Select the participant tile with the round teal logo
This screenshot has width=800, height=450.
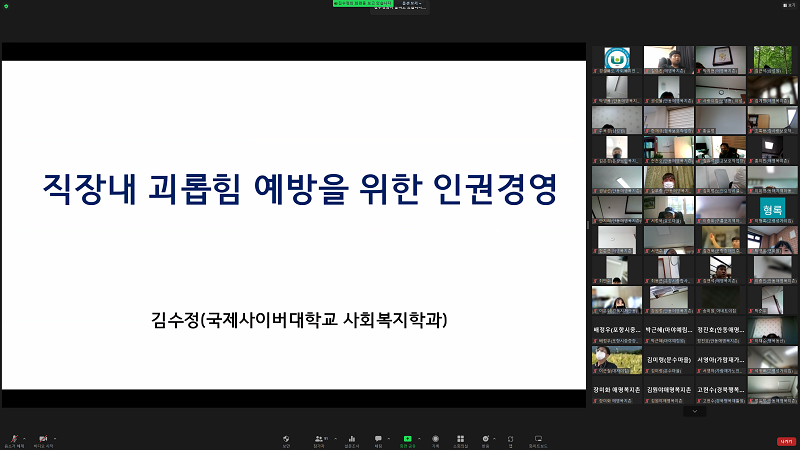(x=617, y=60)
